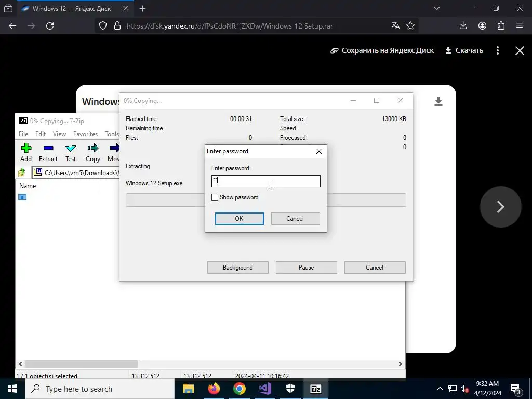The height and width of the screenshot is (399, 532).
Task: Click the 7-Zip taskbar icon
Action: (315, 389)
